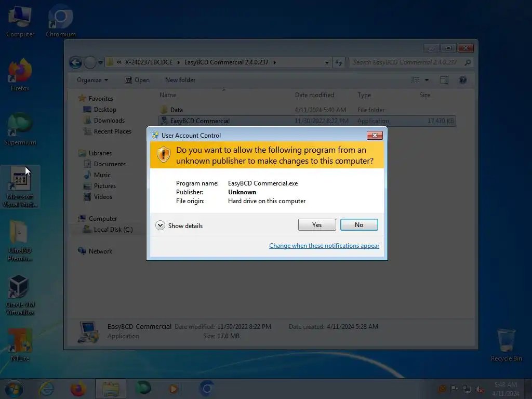
Task: Sort by Type column header
Action: [364, 95]
